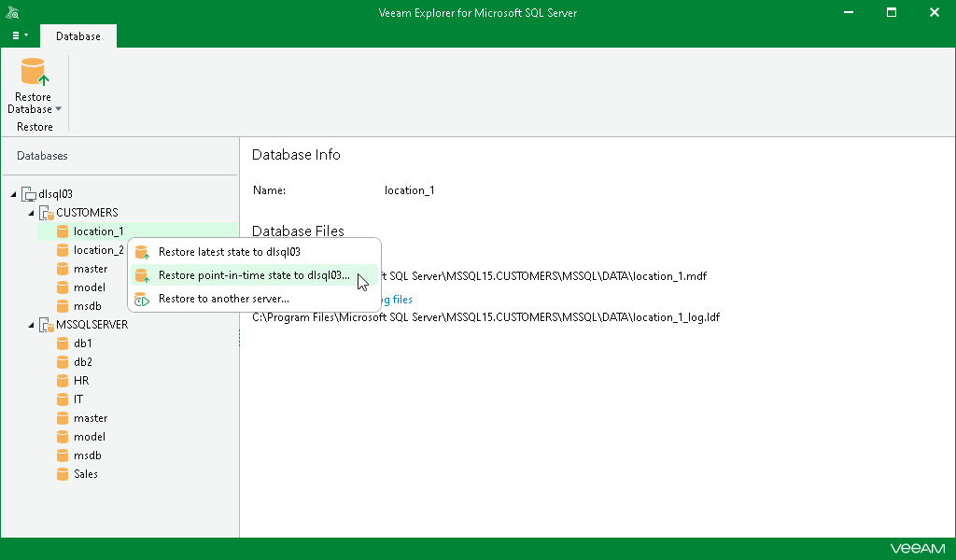Screen dimensions: 956x560
Task: Select the Sales database
Action: coord(85,474)
